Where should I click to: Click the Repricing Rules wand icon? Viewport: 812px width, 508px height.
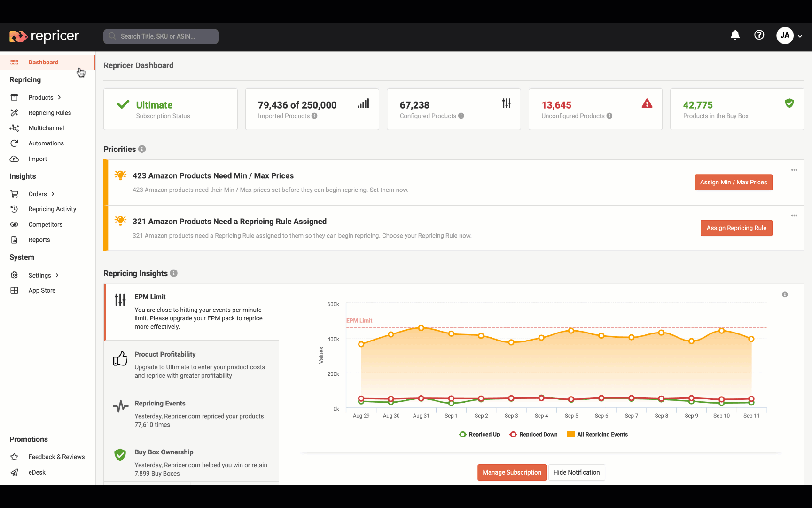14,113
